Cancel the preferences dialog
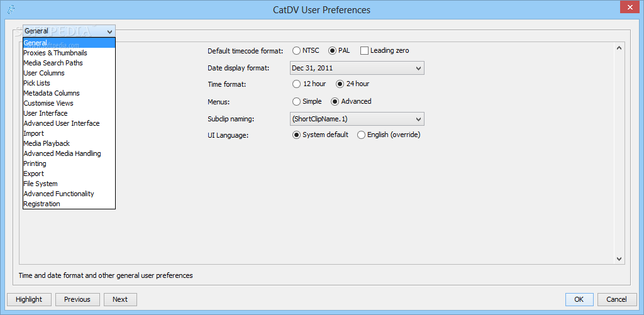Screen dimensions: 644x315 617,299
